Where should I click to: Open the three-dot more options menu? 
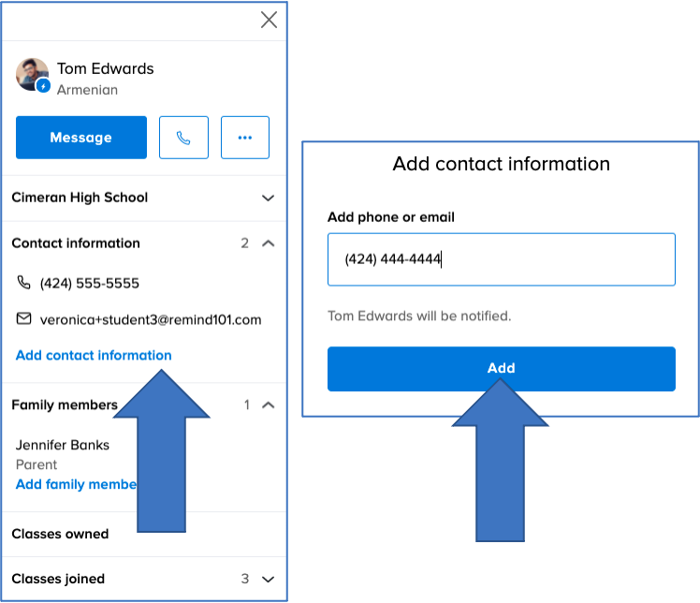[x=245, y=138]
